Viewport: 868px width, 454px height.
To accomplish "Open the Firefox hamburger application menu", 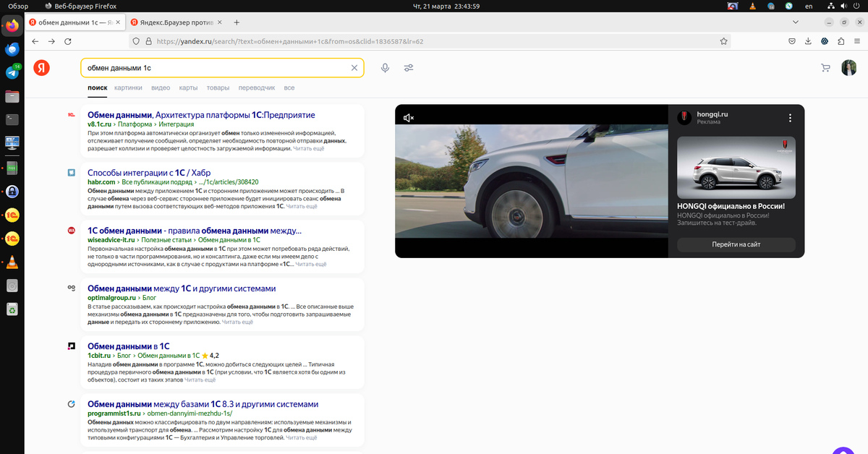I will click(x=856, y=41).
